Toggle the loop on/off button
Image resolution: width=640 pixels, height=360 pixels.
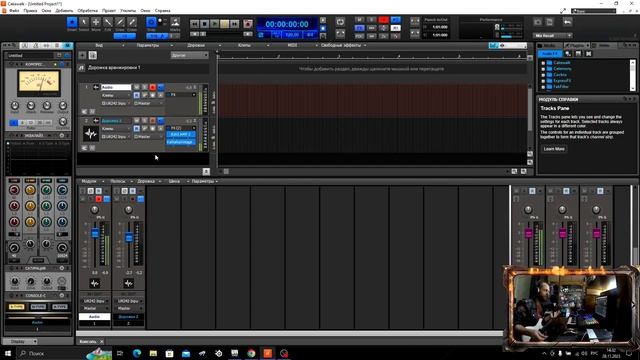[340, 22]
